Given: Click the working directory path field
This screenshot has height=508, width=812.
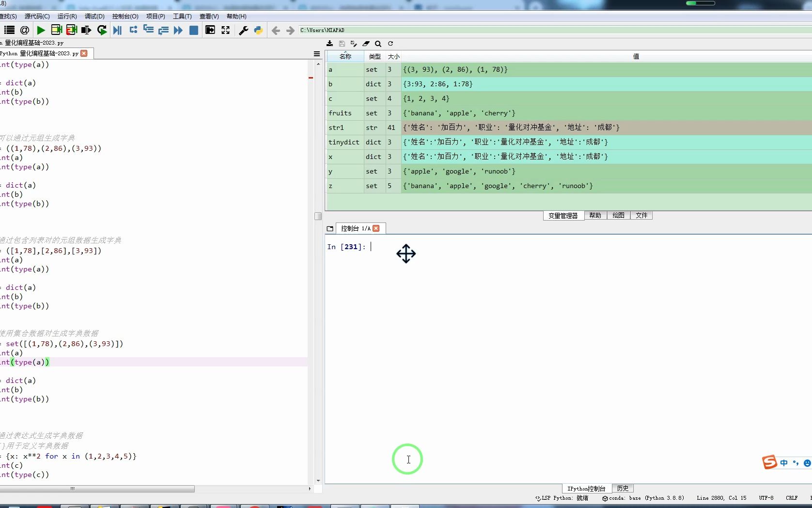Looking at the screenshot, I should (555, 30).
